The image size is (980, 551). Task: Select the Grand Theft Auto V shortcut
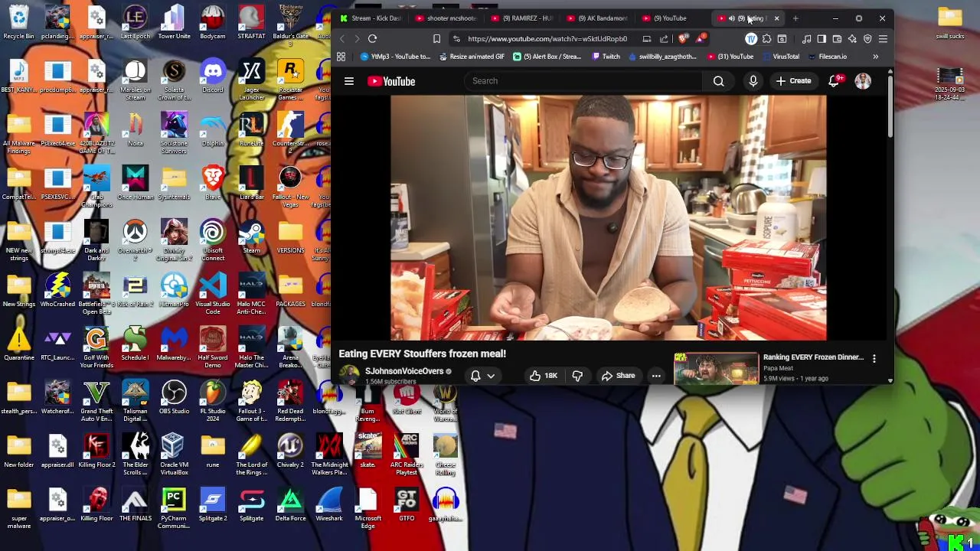click(x=96, y=401)
